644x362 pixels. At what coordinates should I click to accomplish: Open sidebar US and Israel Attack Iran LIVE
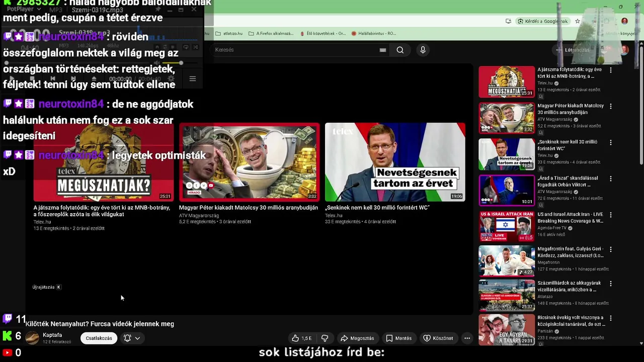click(x=570, y=218)
